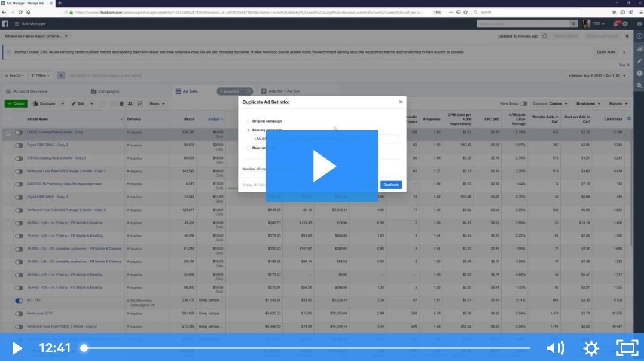Collapse the right sidebar arrow icon

pyautogui.click(x=639, y=36)
